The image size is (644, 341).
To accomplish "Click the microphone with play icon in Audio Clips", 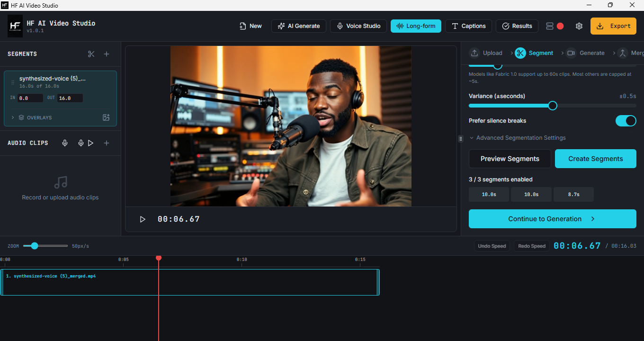I will 86,143.
